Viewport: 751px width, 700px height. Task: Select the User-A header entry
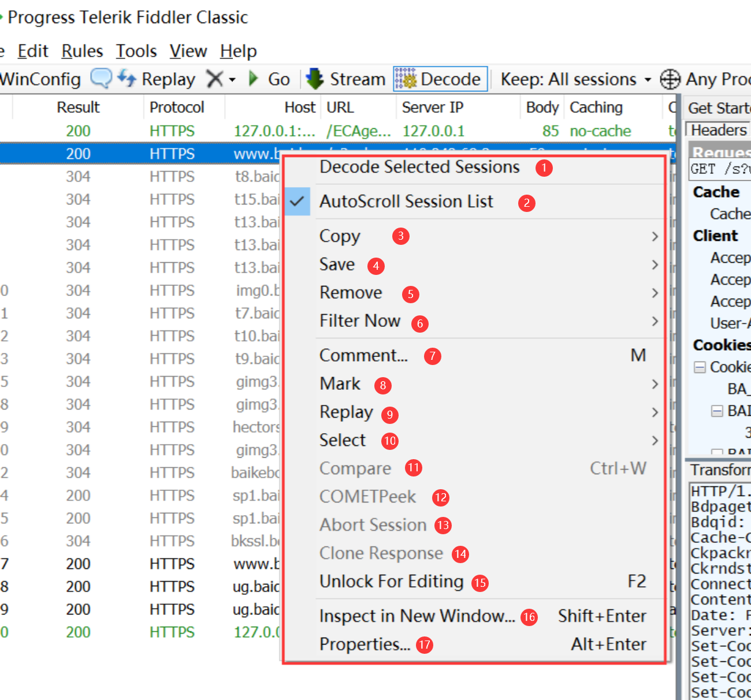coord(730,323)
